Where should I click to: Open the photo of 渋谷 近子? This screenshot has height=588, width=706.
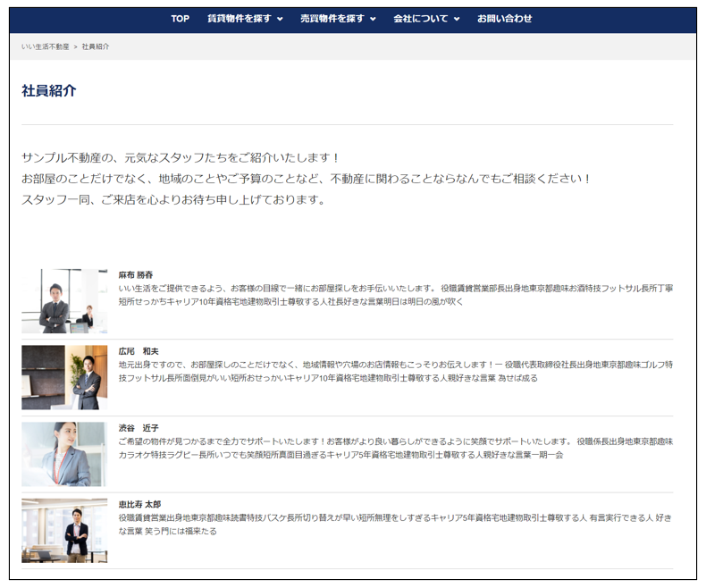[64, 454]
